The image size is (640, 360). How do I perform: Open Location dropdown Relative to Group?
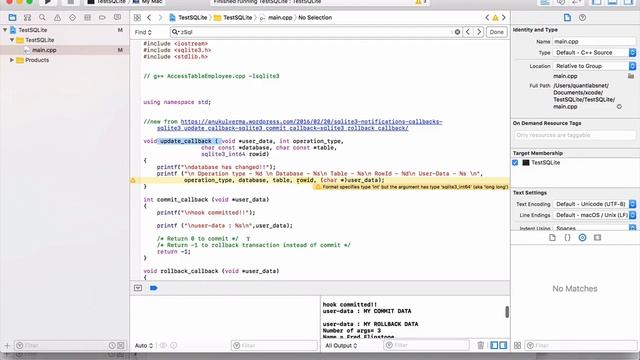595,66
